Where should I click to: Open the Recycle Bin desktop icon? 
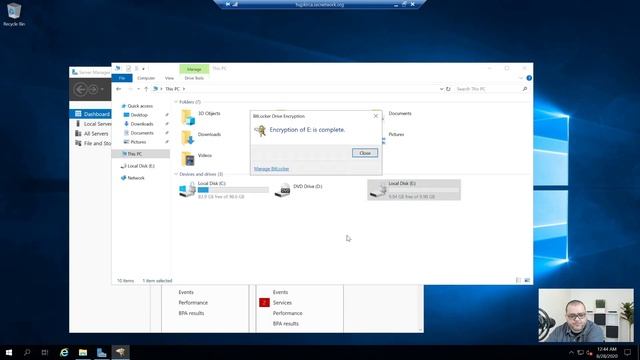pyautogui.click(x=14, y=15)
